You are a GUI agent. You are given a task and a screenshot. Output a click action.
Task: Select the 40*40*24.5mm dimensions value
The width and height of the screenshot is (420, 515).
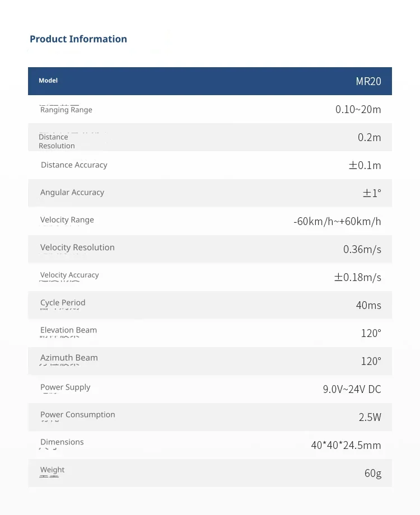click(x=346, y=445)
